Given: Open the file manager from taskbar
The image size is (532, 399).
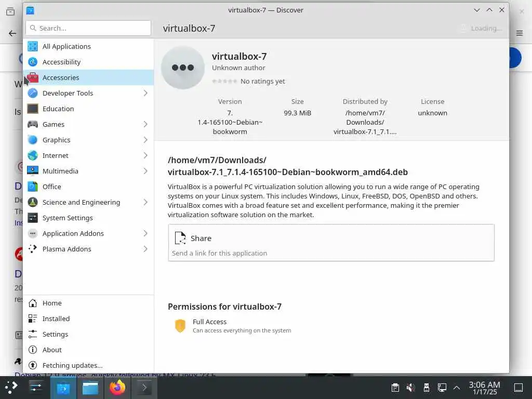Looking at the screenshot, I should coord(90,388).
